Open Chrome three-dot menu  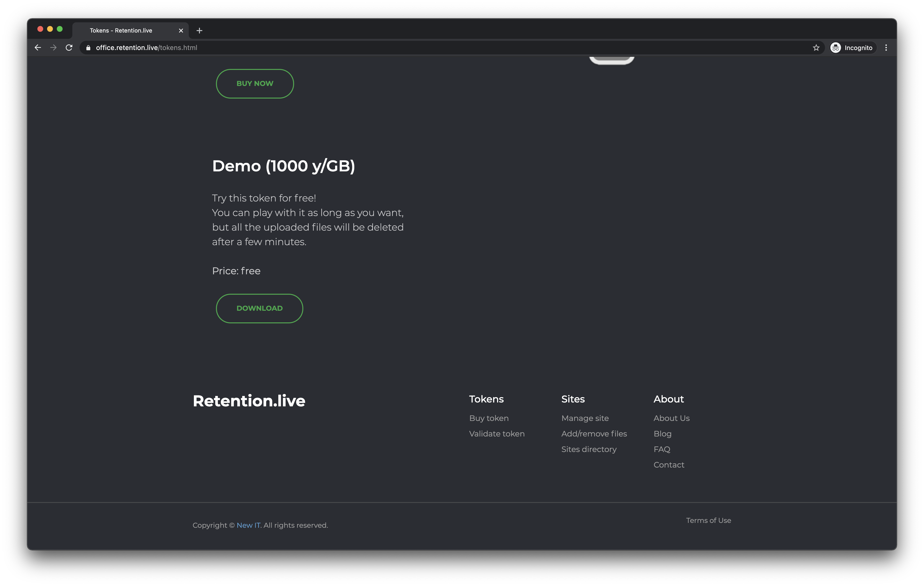click(x=886, y=48)
